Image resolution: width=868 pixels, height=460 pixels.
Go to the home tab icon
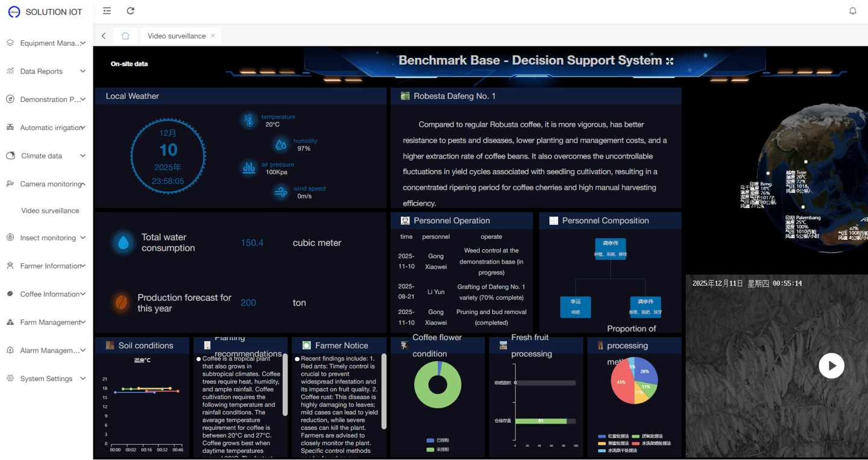coord(125,36)
